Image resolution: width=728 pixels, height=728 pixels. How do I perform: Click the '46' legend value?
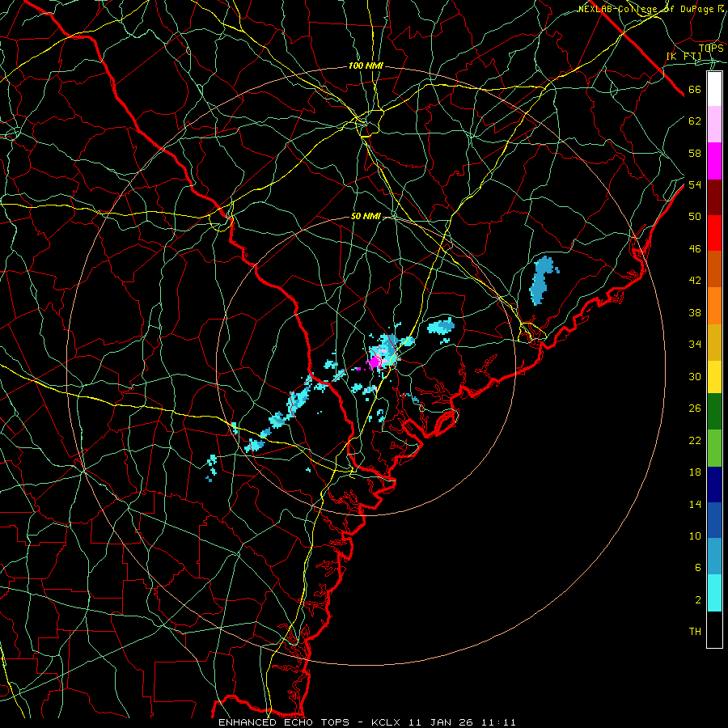tap(695, 249)
